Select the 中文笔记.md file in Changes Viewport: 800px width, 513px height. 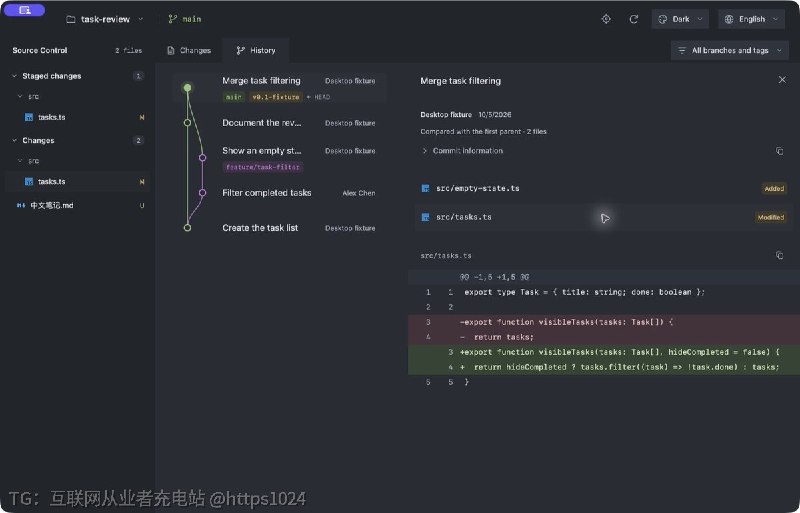tap(78, 205)
